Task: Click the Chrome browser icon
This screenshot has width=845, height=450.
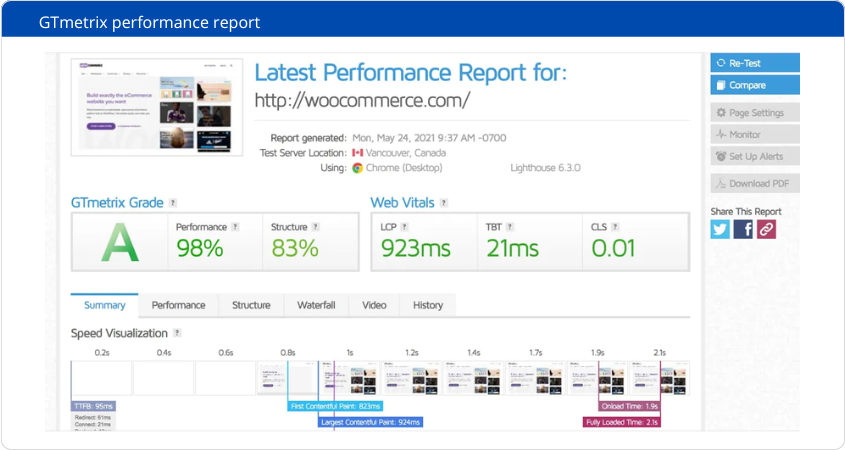Action: (x=357, y=168)
